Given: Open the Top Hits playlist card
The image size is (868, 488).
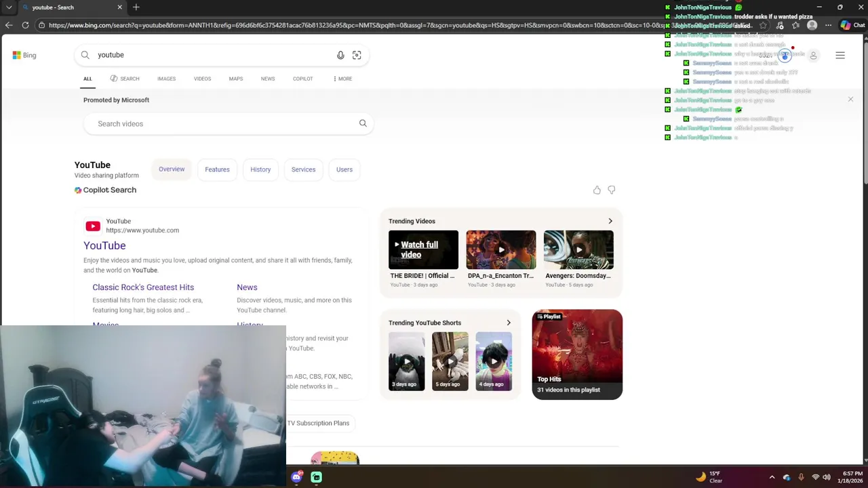Looking at the screenshot, I should tap(577, 354).
